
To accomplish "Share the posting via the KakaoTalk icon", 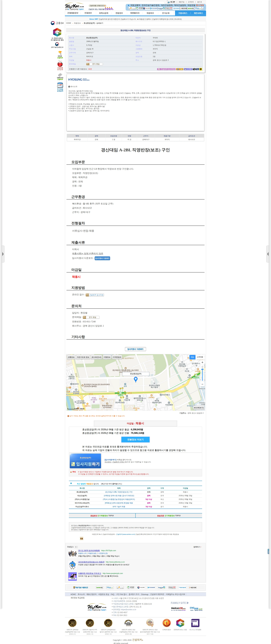I will (x=201, y=69).
